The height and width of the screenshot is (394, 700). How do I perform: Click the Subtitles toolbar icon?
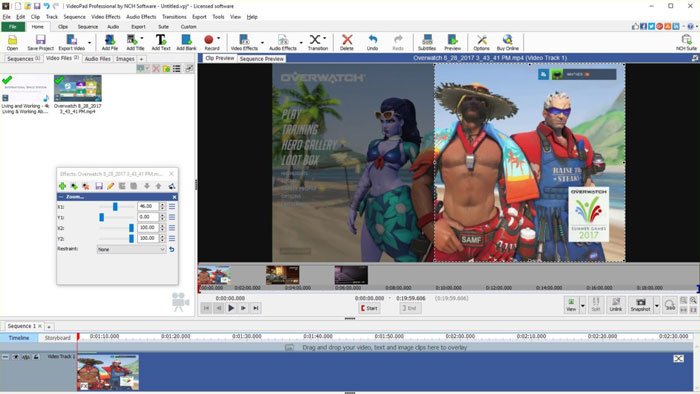[427, 42]
